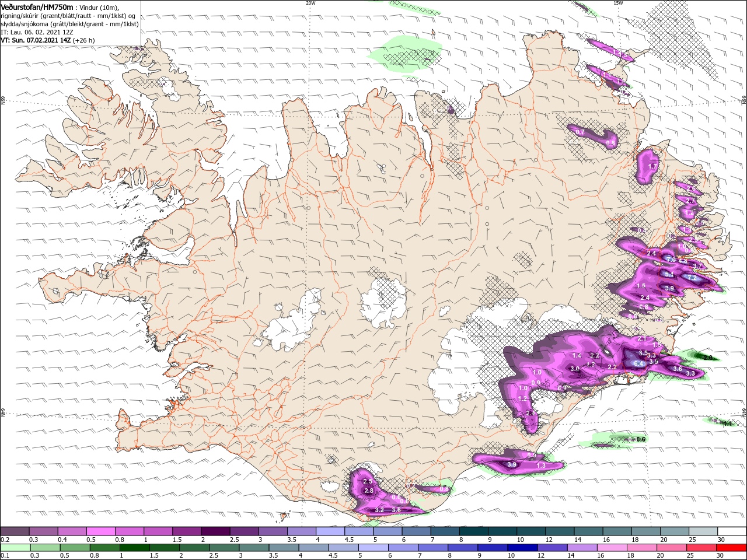Select the 3.0 precipitation value on the map
This screenshot has width=747, height=560.
(x=575, y=369)
